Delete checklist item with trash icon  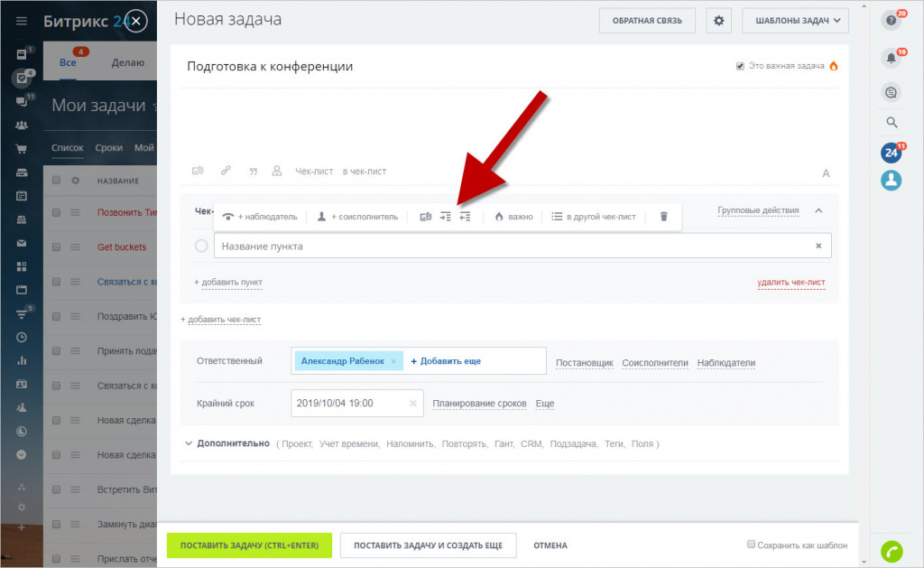(x=663, y=217)
